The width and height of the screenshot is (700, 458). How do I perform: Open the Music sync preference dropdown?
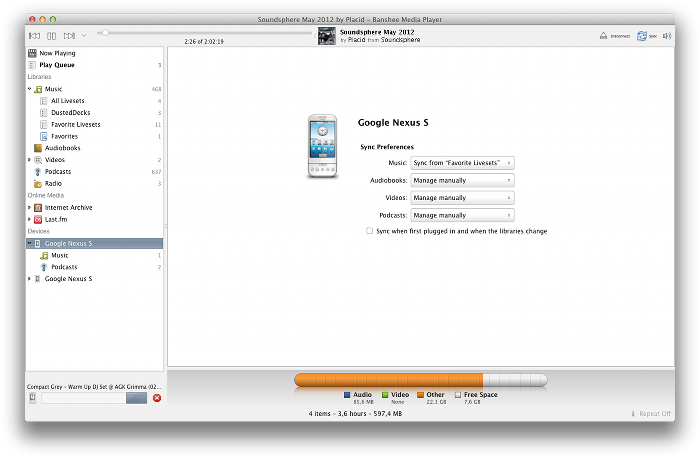462,162
